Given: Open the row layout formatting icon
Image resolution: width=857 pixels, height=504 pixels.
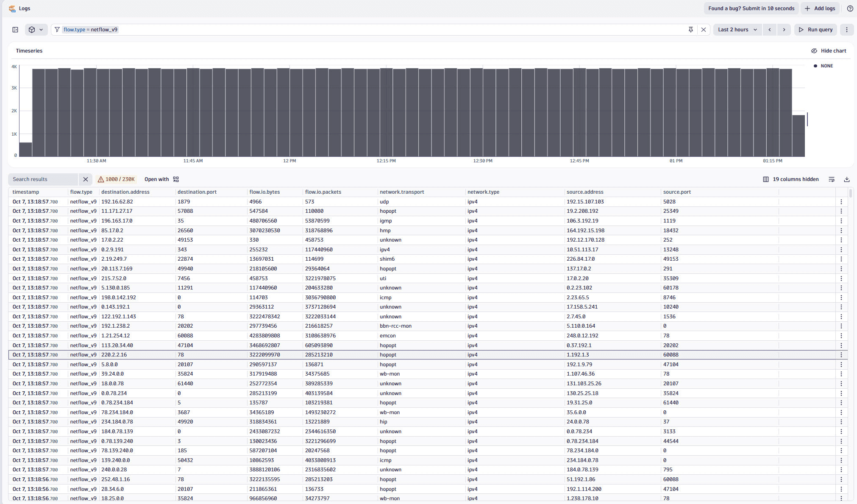Looking at the screenshot, I should pos(831,179).
